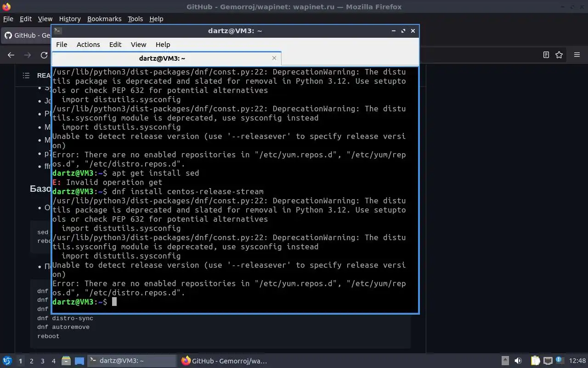Image resolution: width=588 pixels, height=368 pixels.
Task: Click 'dnf install centos-release-stream' command line
Action: click(x=188, y=191)
